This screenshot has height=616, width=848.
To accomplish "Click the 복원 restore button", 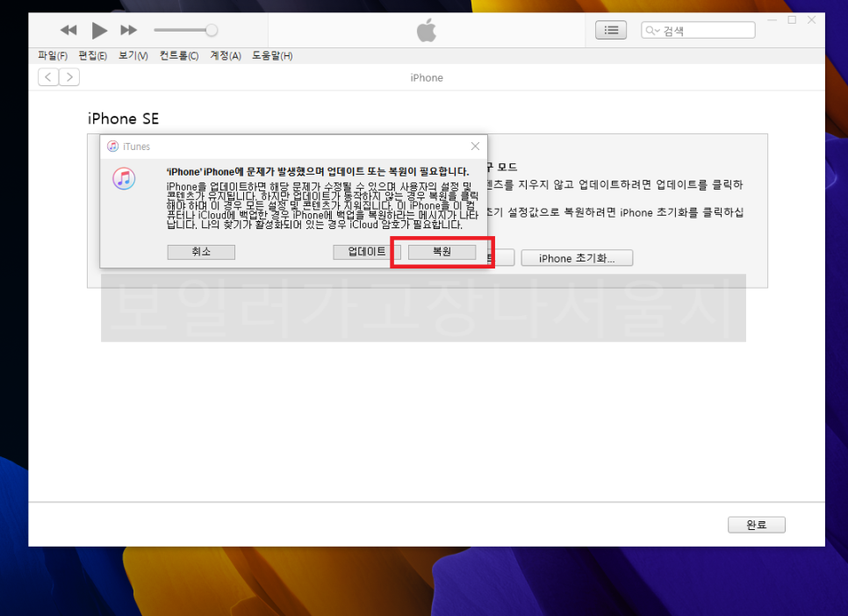I will click(x=442, y=252).
